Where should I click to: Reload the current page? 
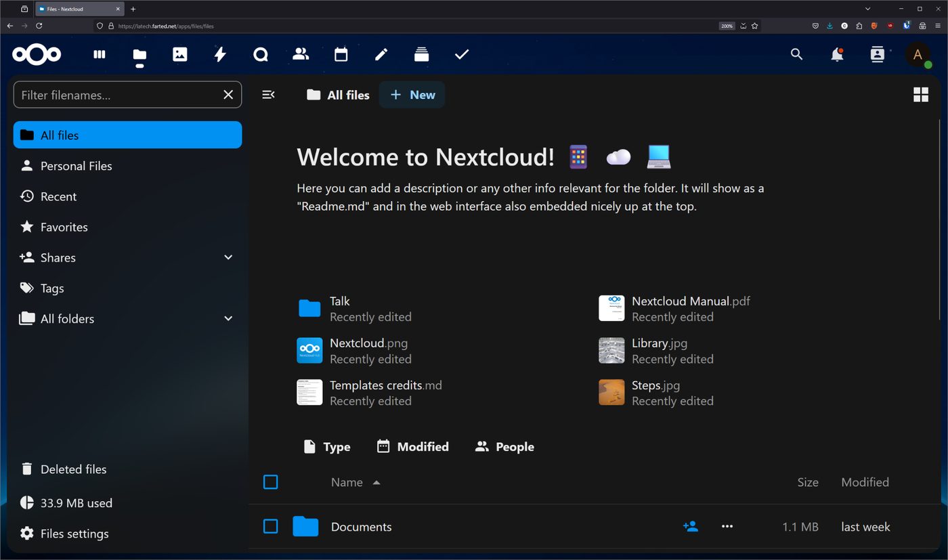(39, 26)
